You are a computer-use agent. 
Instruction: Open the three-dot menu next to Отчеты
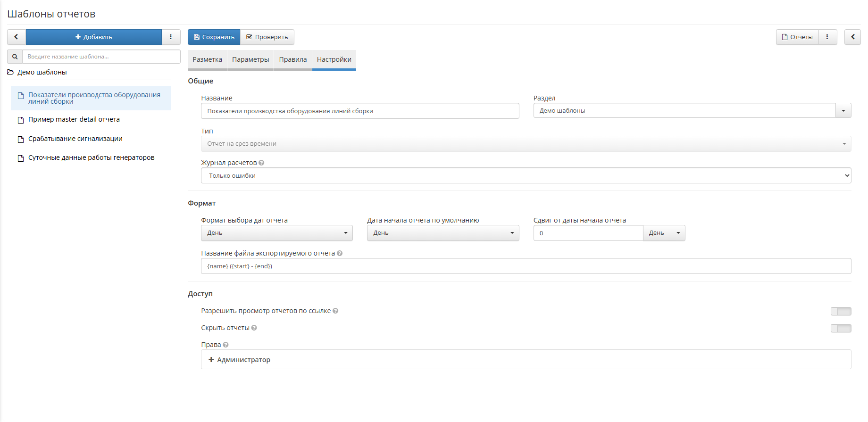coord(827,37)
